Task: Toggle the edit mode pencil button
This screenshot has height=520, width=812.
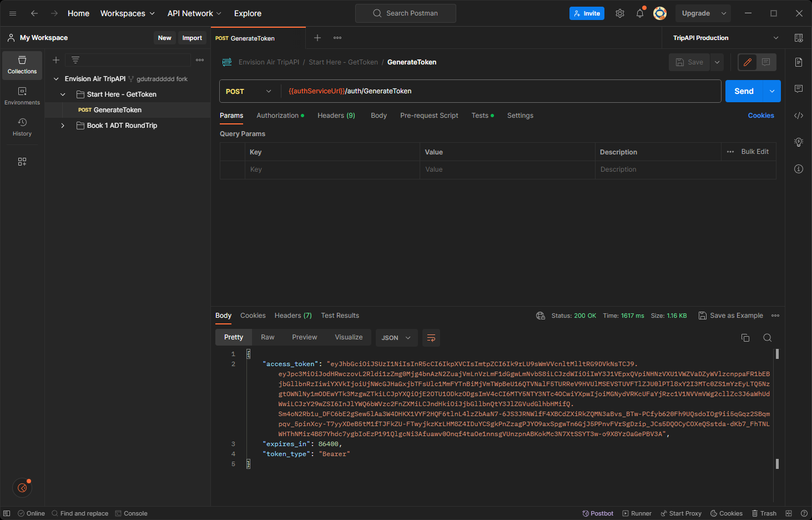Action: [x=748, y=62]
